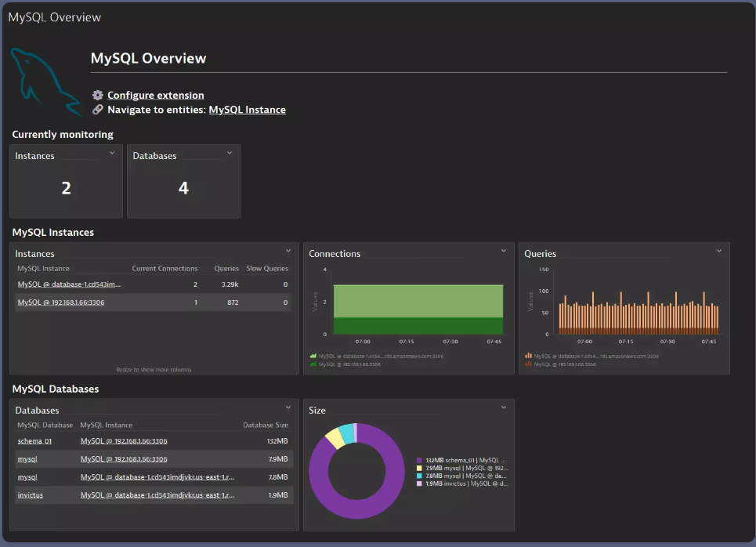Screen dimensions: 756x547
Task: Click the 3.29k queries value
Action: click(x=230, y=284)
